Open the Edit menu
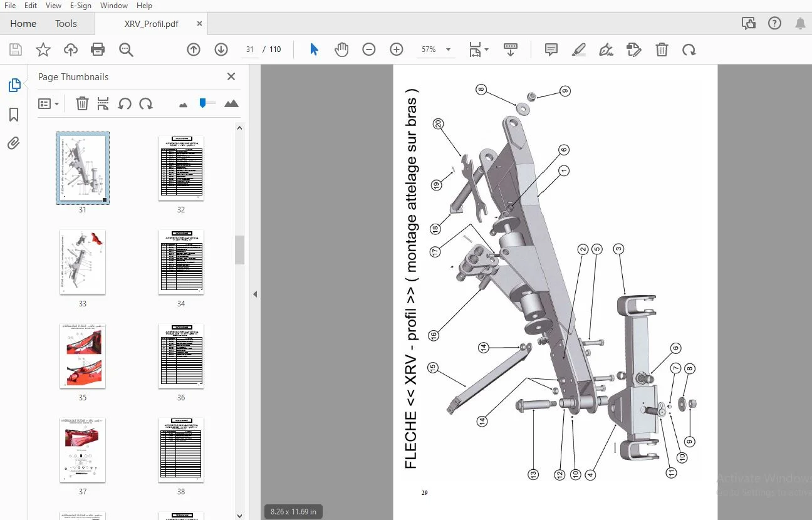 tap(31, 6)
